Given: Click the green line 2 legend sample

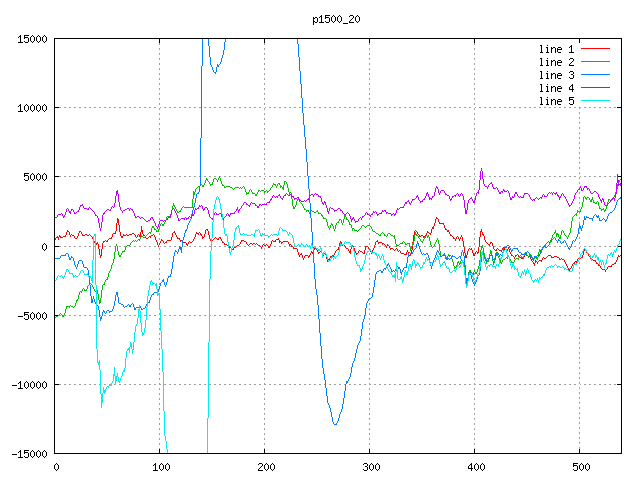Looking at the screenshot, I should (596, 62).
